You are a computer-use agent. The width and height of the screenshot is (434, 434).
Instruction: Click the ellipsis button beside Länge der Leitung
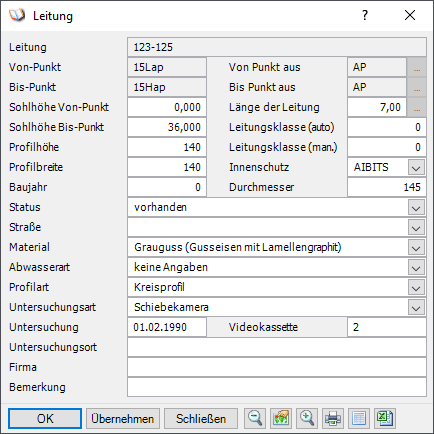click(417, 107)
